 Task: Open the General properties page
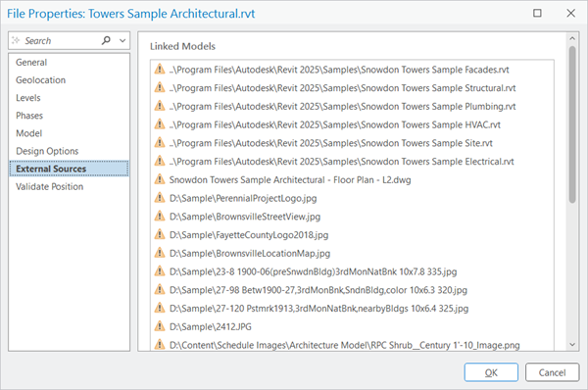31,63
